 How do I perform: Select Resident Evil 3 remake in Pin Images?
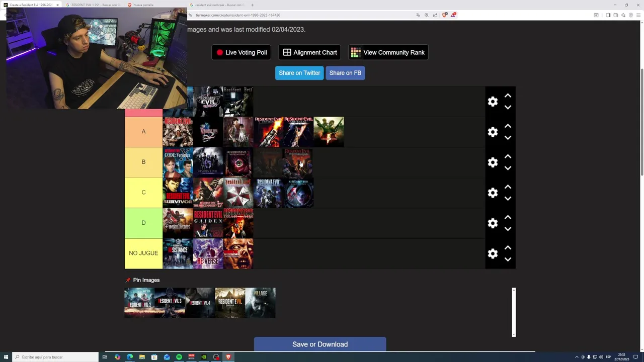pyautogui.click(x=170, y=303)
